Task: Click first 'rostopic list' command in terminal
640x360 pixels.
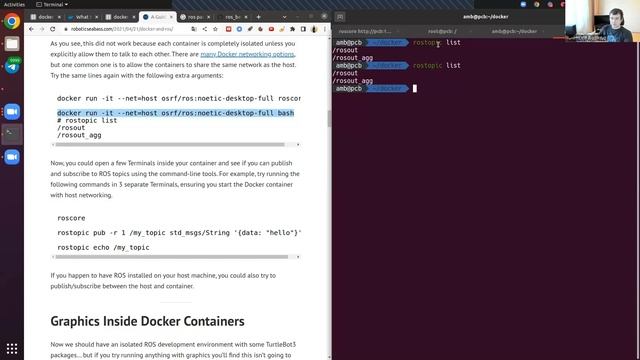Action: pos(436,42)
